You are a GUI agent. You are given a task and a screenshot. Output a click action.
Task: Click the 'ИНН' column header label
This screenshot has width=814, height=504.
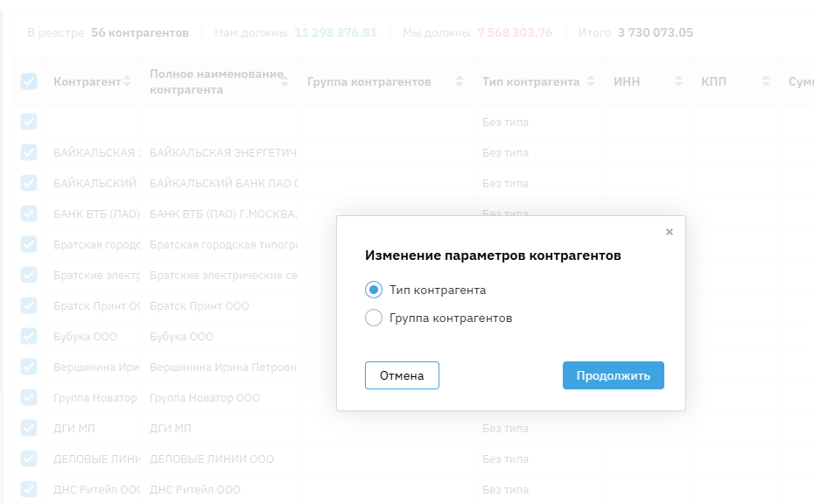[x=627, y=81]
